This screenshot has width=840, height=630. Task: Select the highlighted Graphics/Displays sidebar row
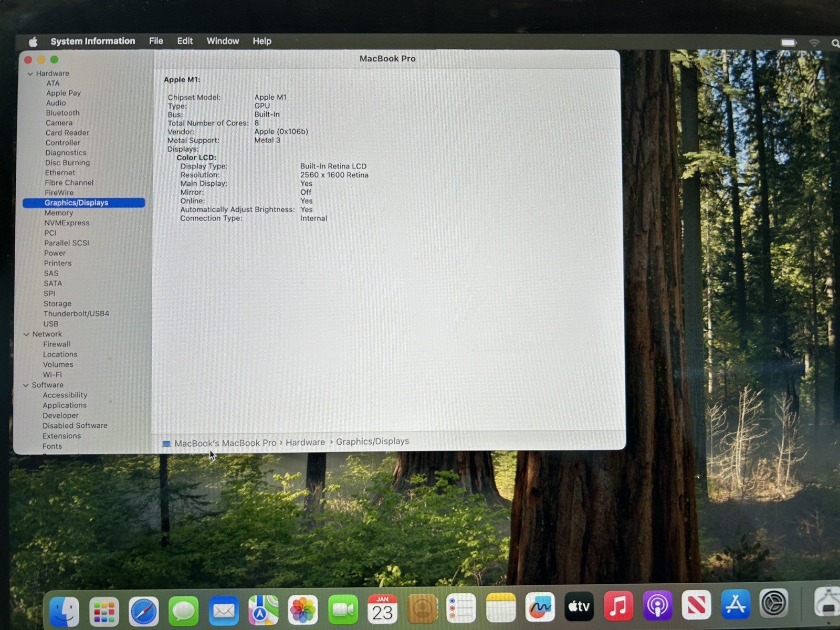(84, 203)
